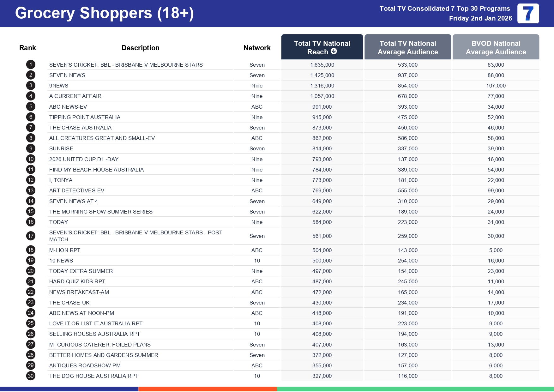Image resolution: width=554 pixels, height=392 pixels.
Task: Select the rank 25 badge
Action: point(31,323)
